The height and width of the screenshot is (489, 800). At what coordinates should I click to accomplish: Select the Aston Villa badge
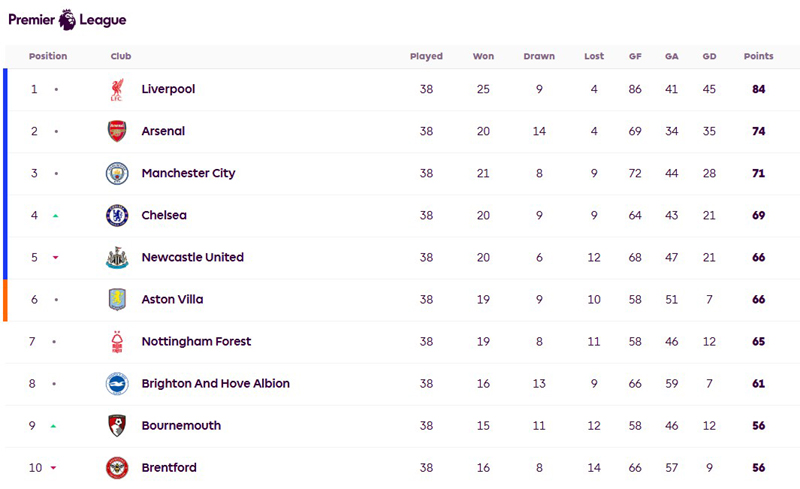click(117, 300)
